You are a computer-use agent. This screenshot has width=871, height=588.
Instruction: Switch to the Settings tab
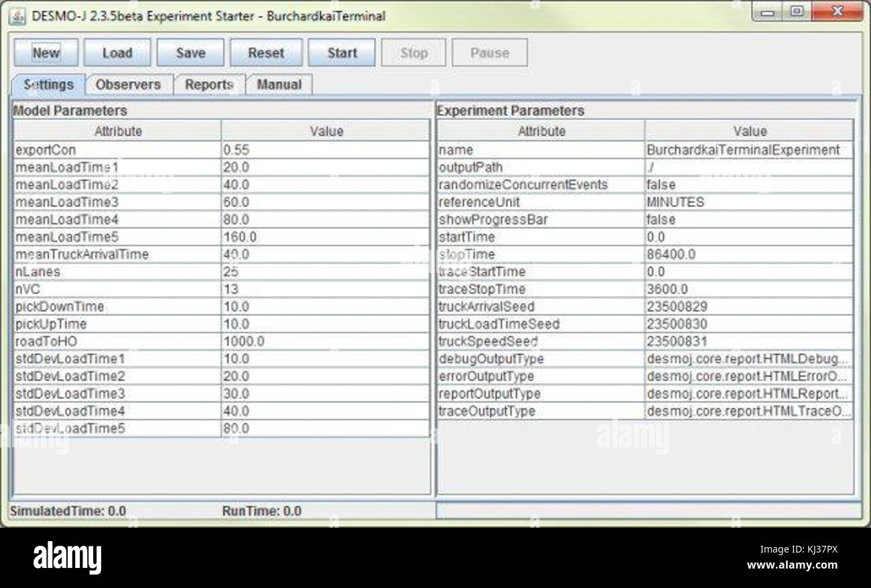(48, 85)
